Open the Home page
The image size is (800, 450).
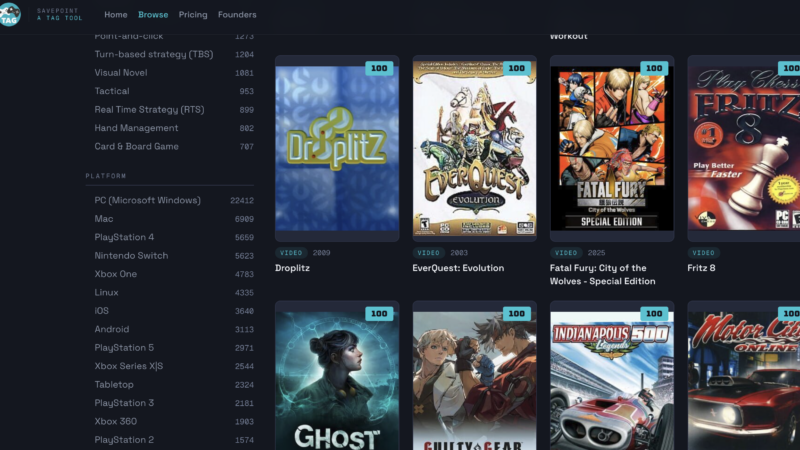pos(116,15)
